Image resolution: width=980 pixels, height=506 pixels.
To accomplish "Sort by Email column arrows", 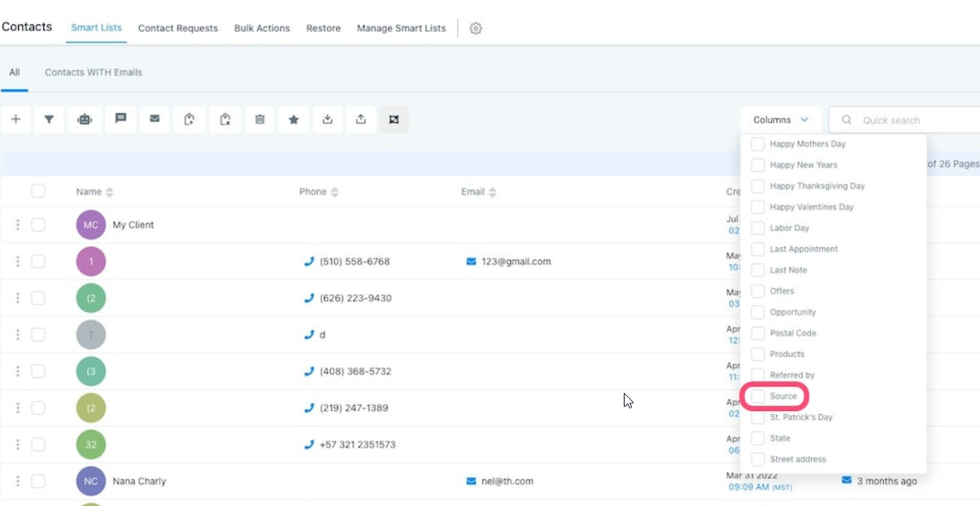I will pos(492,192).
